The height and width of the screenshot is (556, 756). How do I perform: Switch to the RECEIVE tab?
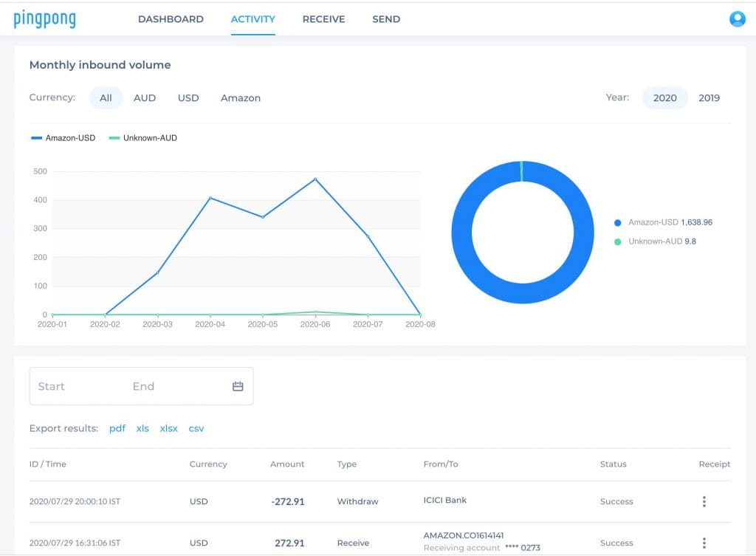pos(323,19)
